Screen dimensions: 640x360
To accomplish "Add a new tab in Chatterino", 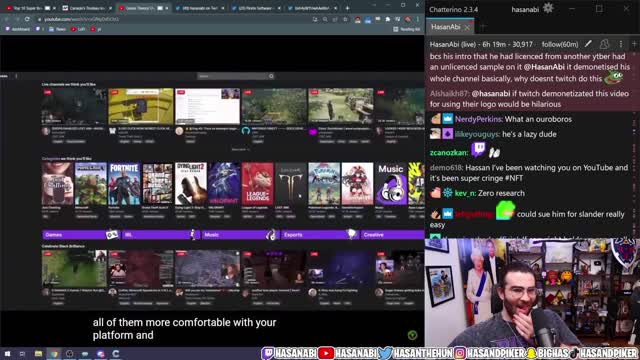I will point(483,27).
